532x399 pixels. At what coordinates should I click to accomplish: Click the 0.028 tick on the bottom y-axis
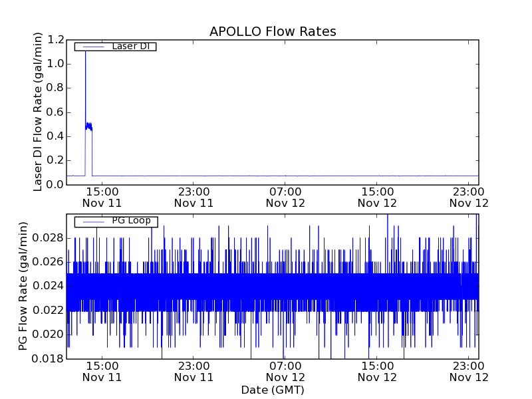pos(50,238)
